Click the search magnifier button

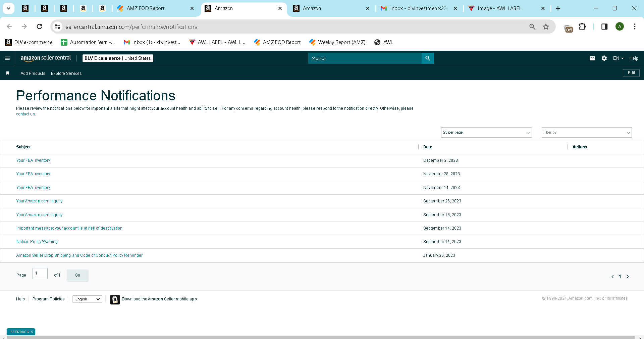pos(428,58)
